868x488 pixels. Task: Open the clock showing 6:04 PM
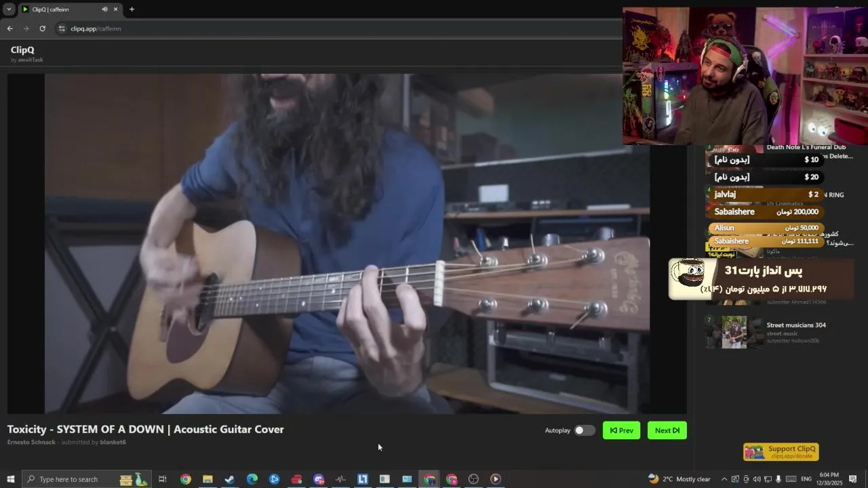coord(829,479)
